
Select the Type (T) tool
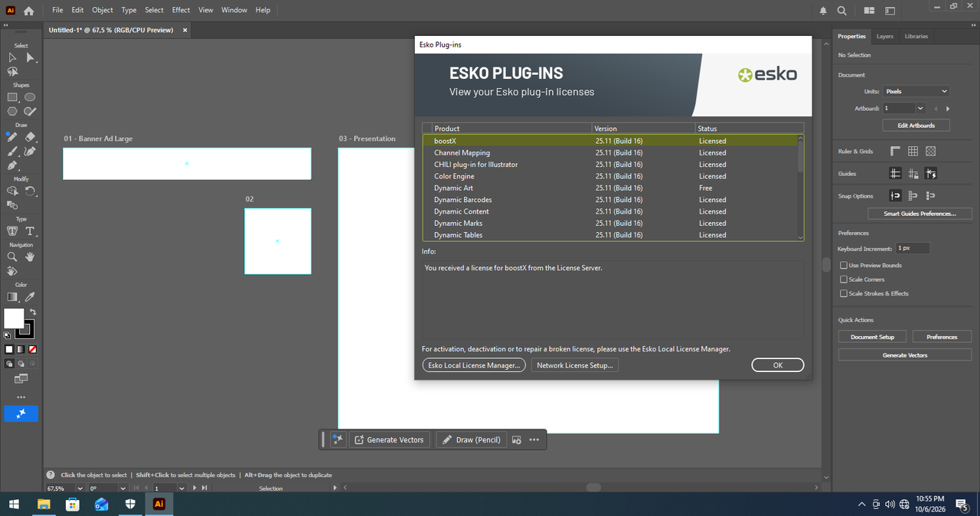(x=30, y=230)
